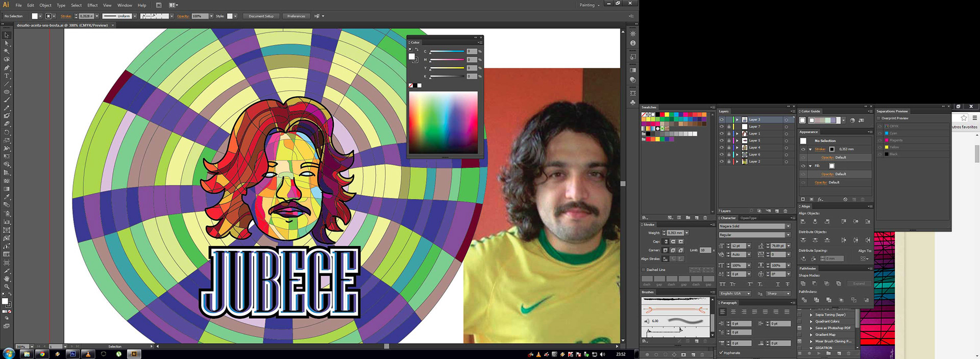Screen dimensions: 980x359
Task: Click the Preferences button
Action: pyautogui.click(x=296, y=16)
